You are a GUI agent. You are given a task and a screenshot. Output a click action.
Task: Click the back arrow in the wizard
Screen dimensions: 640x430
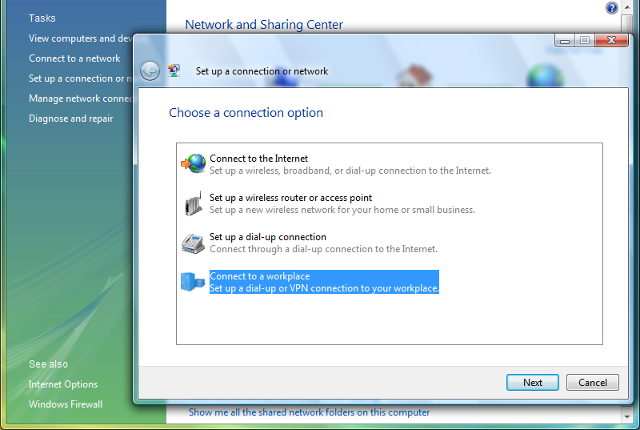150,71
